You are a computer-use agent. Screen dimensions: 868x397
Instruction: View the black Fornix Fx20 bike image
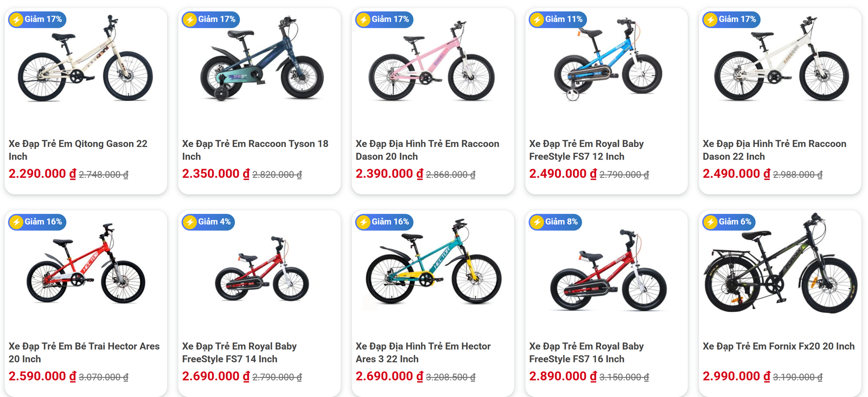pos(780,266)
